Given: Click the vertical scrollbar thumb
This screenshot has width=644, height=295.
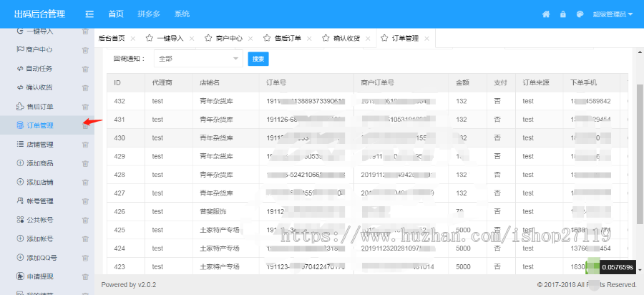Looking at the screenshot, I should point(640,154).
